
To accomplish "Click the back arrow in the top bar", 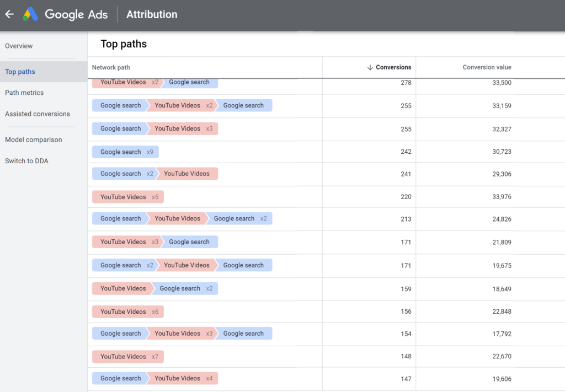I will coord(9,14).
